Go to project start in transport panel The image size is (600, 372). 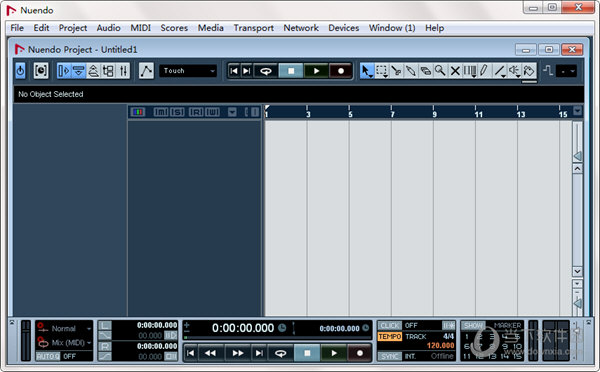point(191,353)
